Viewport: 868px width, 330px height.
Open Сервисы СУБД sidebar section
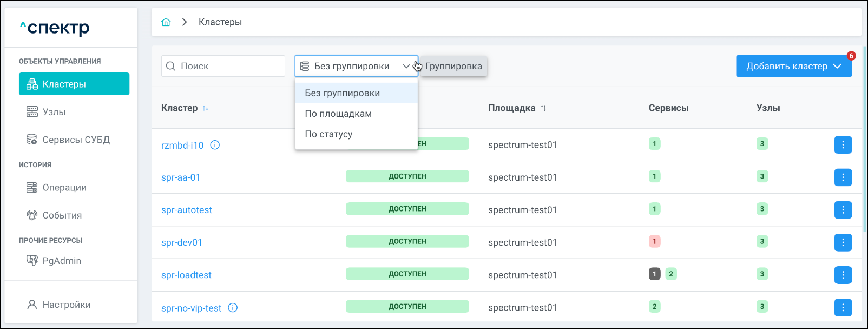coord(76,140)
